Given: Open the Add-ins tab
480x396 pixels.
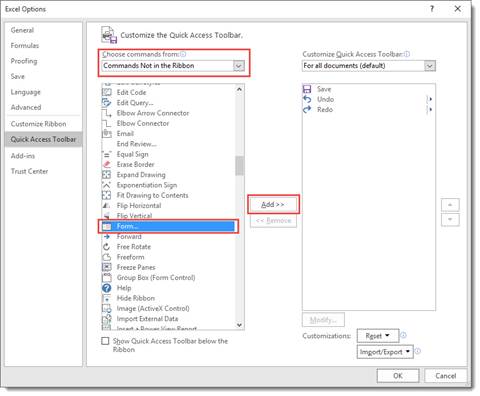Looking at the screenshot, I should click(x=43, y=156).
